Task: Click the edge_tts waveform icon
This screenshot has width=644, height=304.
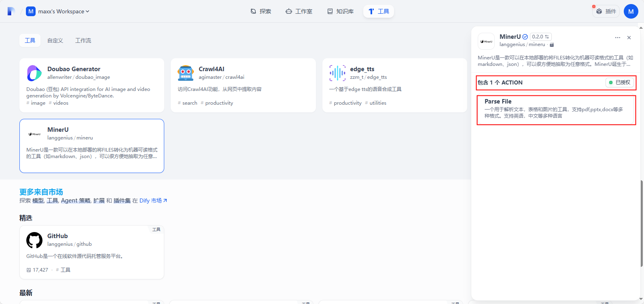Action: 337,73
